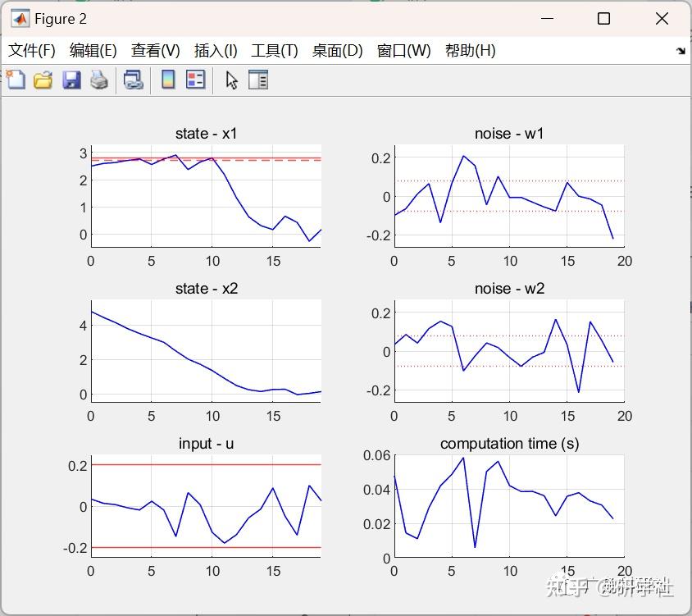Click the MATLAB icon in the title bar
This screenshot has height=616, width=692.
tap(20, 17)
